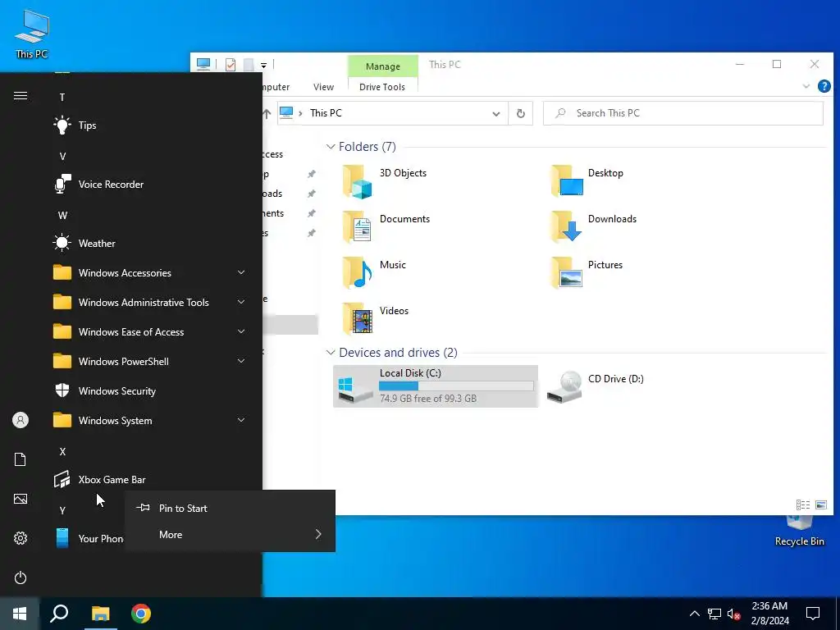The image size is (840, 630).
Task: Show hidden system tray icons
Action: tap(694, 614)
